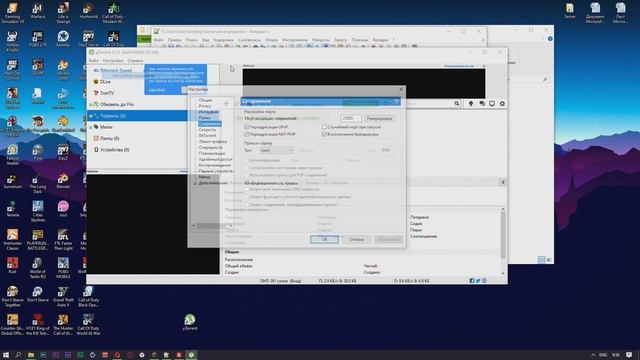Open Twitter icon in uTorrent status bar
Screen dimensions: 640x360
[478, 281]
